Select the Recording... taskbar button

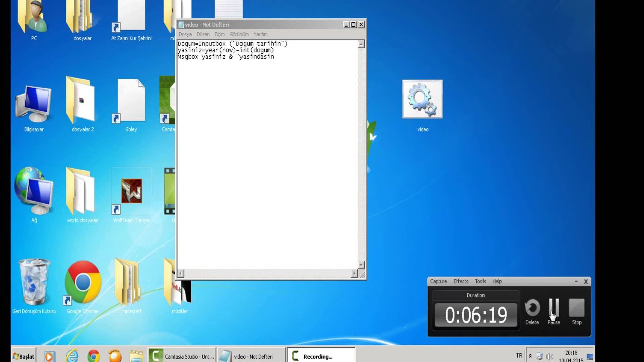pos(321,356)
